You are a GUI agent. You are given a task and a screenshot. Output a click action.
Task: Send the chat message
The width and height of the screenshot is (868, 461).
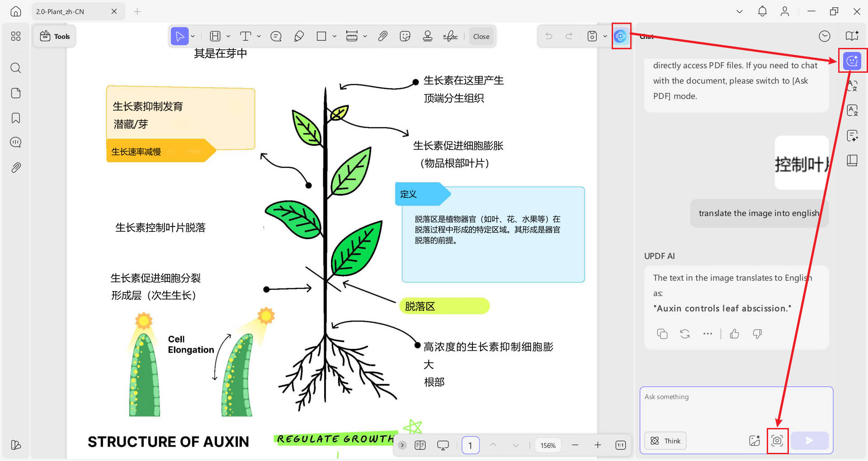click(810, 441)
